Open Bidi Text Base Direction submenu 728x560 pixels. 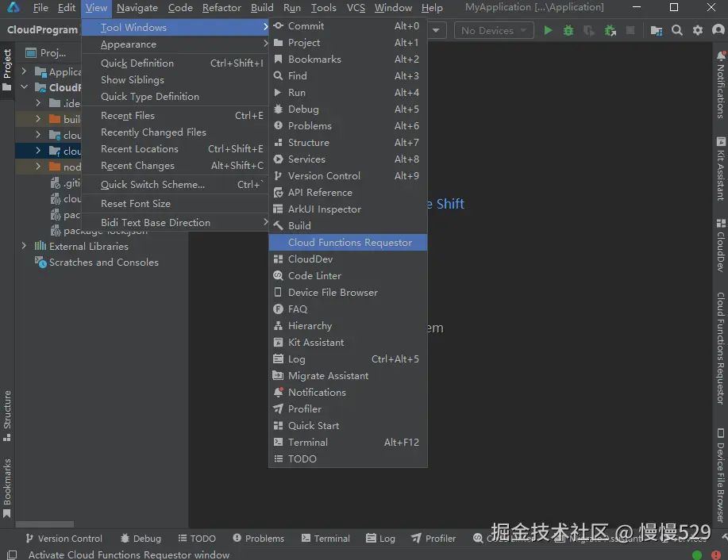click(175, 223)
